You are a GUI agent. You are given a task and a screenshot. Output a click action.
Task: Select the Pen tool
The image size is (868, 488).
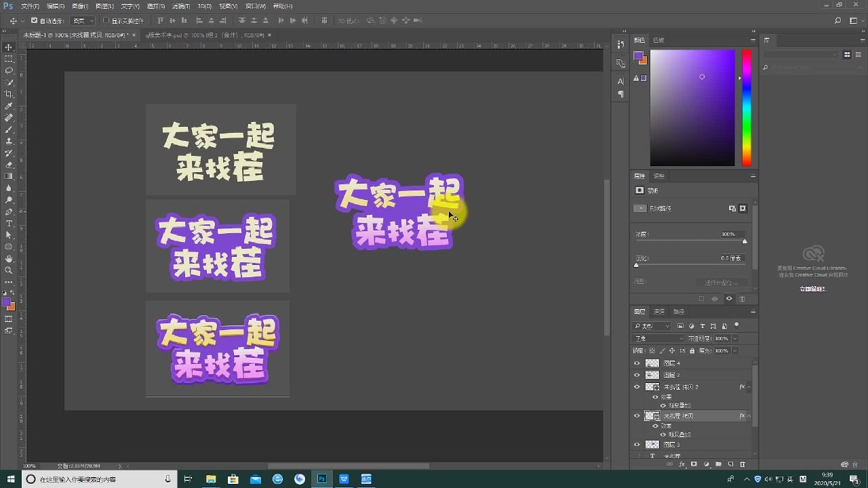(9, 211)
